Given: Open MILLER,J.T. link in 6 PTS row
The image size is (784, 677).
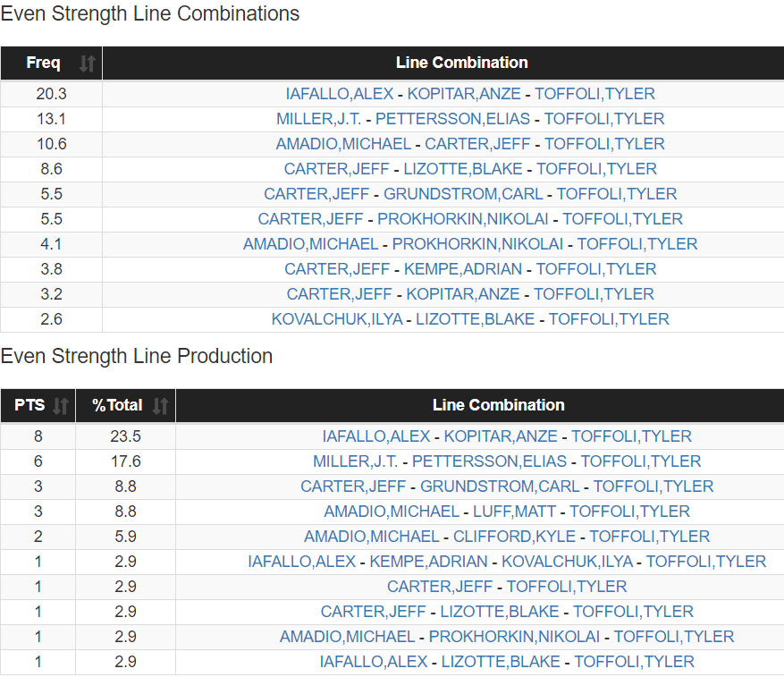Looking at the screenshot, I should tap(355, 461).
